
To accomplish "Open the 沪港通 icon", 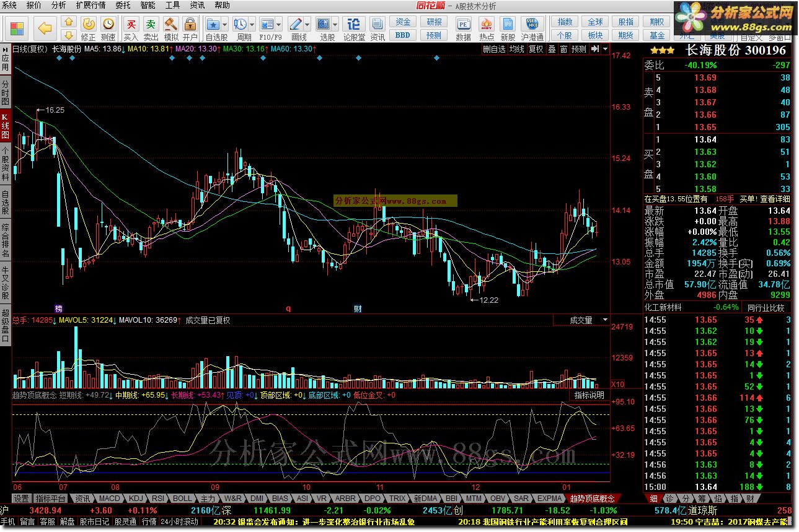I will click(x=531, y=28).
